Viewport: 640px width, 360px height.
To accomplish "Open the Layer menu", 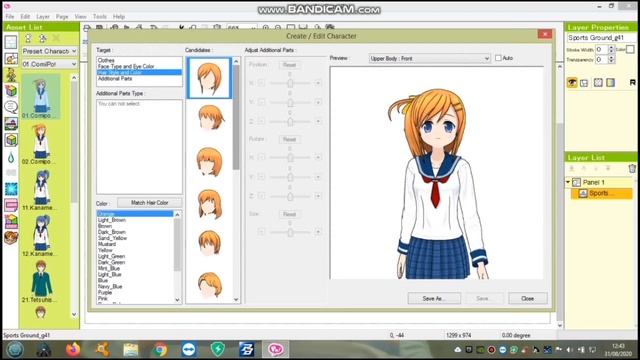I will tap(43, 16).
